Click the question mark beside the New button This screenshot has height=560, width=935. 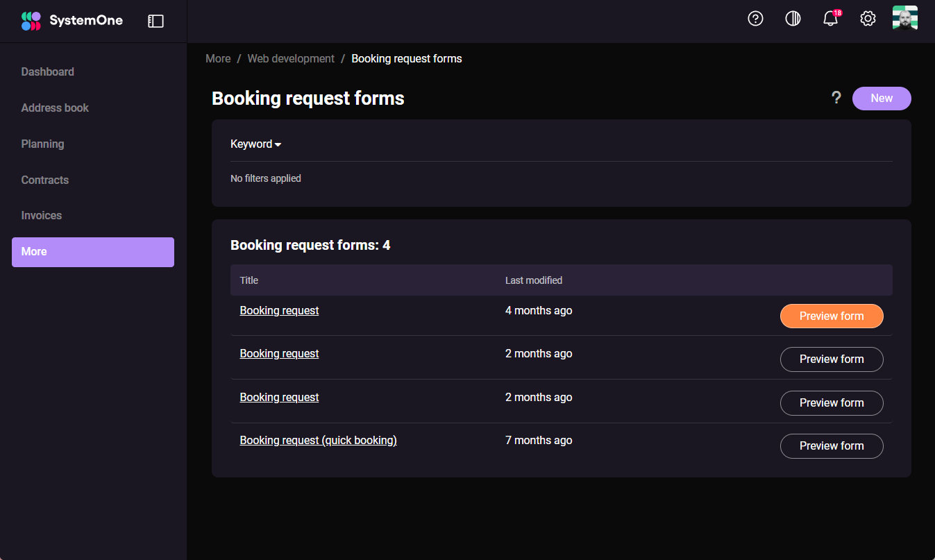point(836,98)
